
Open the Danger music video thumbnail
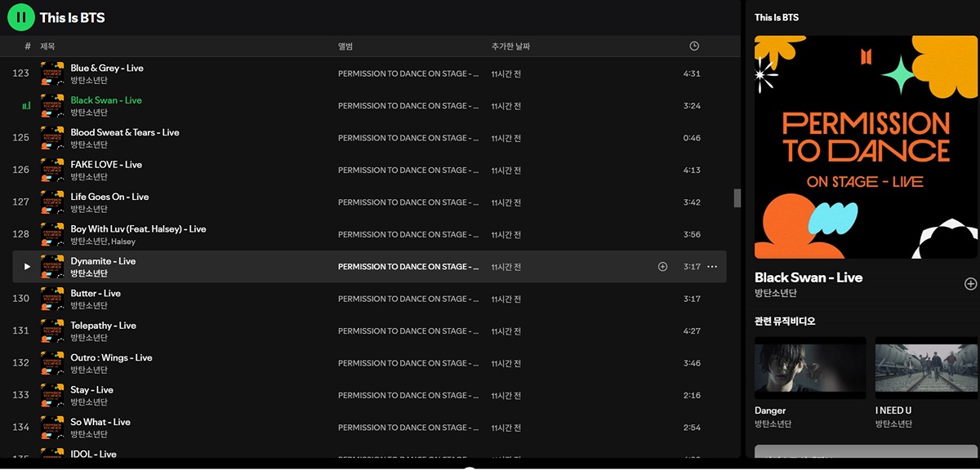point(810,368)
